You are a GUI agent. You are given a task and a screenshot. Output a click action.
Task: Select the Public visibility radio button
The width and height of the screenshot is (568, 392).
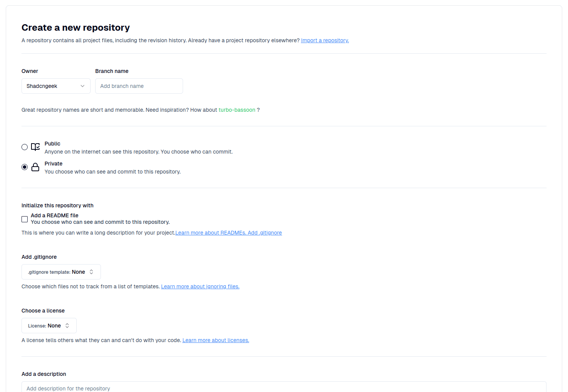[25, 147]
